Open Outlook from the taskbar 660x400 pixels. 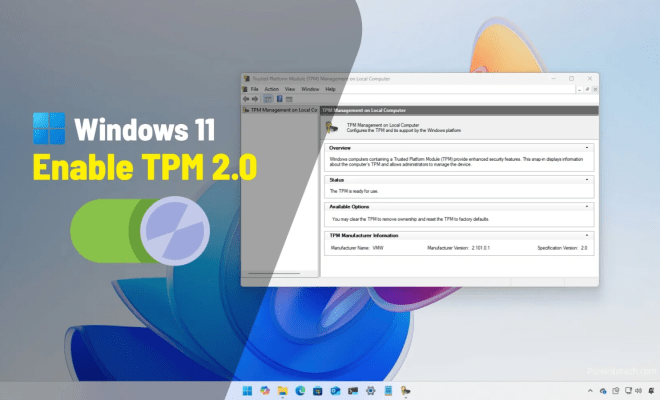tap(335, 391)
